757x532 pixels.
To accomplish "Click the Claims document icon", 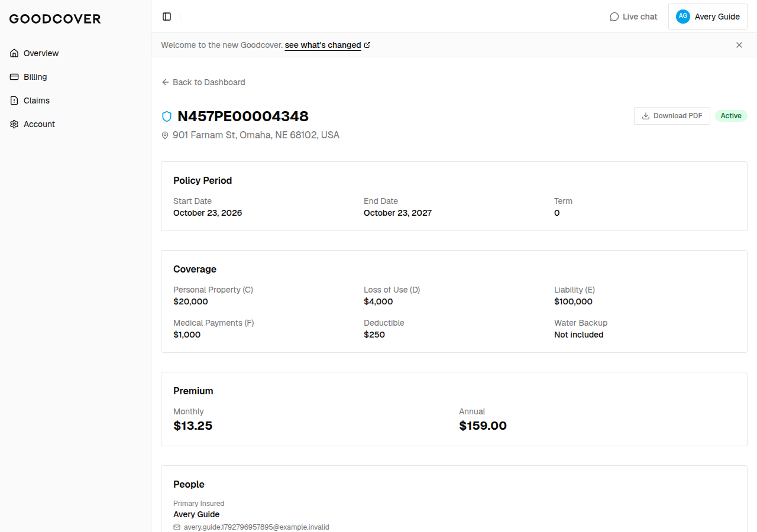I will tap(14, 100).
